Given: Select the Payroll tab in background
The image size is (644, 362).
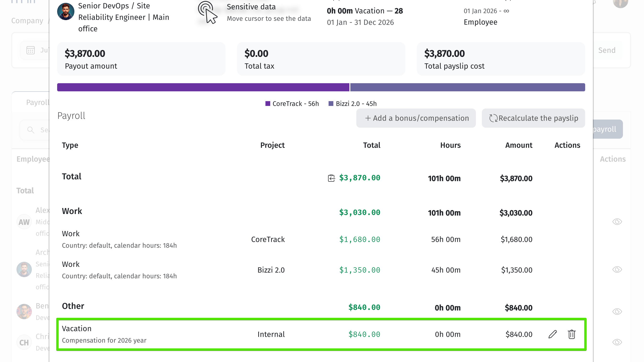Looking at the screenshot, I should [38, 102].
